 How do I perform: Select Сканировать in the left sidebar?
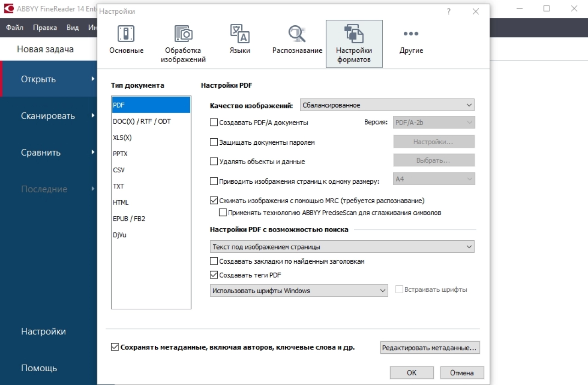click(x=48, y=116)
